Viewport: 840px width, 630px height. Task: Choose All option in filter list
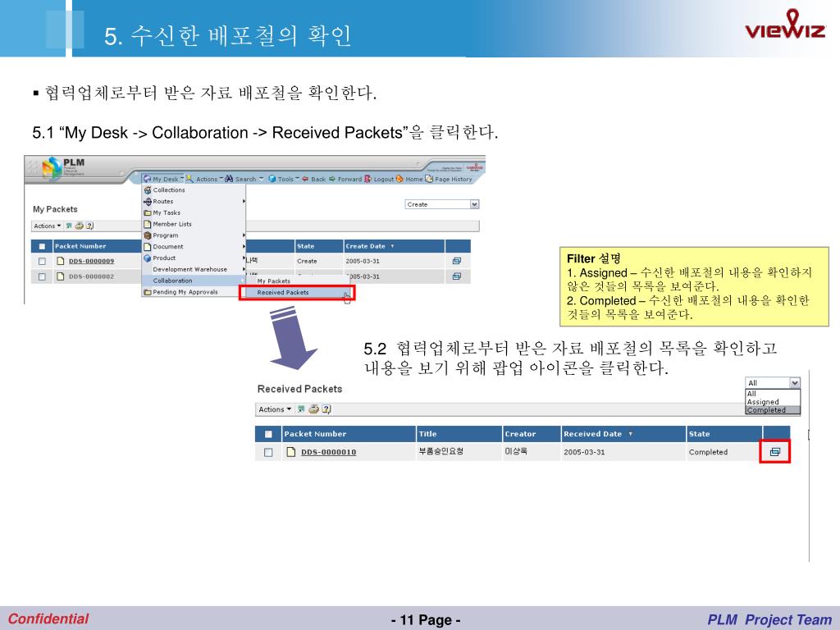pos(772,394)
